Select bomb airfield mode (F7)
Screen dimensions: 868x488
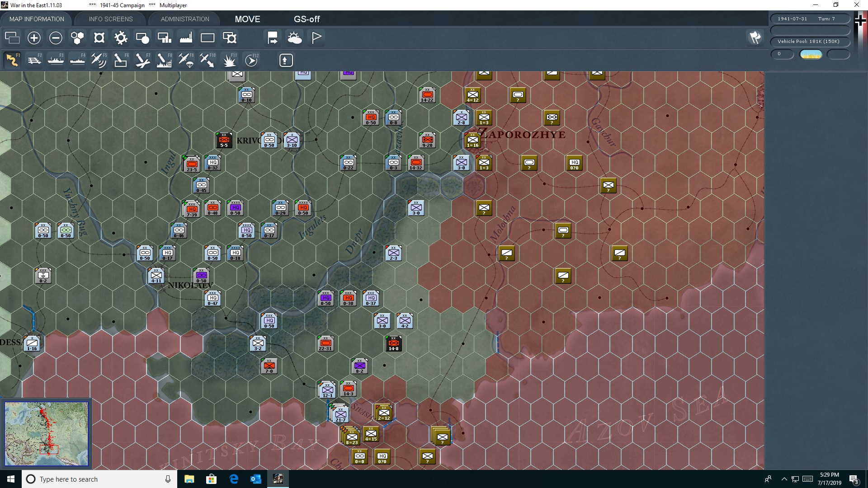[142, 60]
